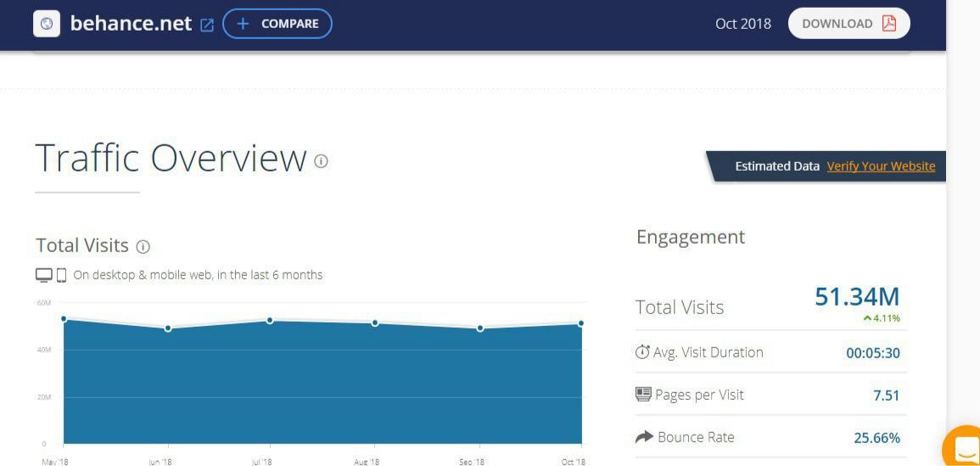Click the behance.net globe site icon
980x466 pixels.
pyautogui.click(x=47, y=24)
